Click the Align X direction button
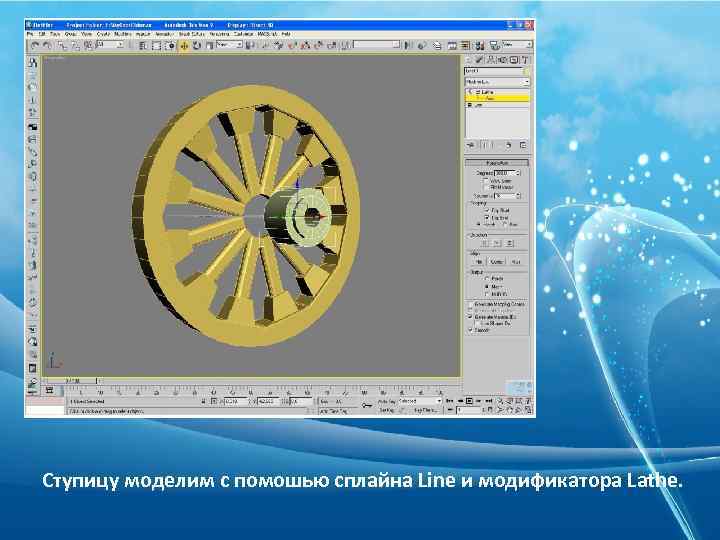Viewport: 720px width, 540px height. 485,243
